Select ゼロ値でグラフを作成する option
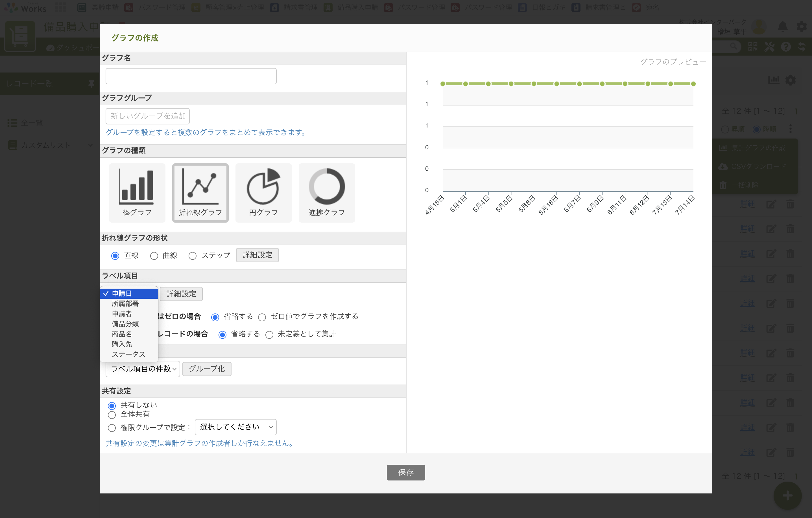 pyautogui.click(x=262, y=317)
